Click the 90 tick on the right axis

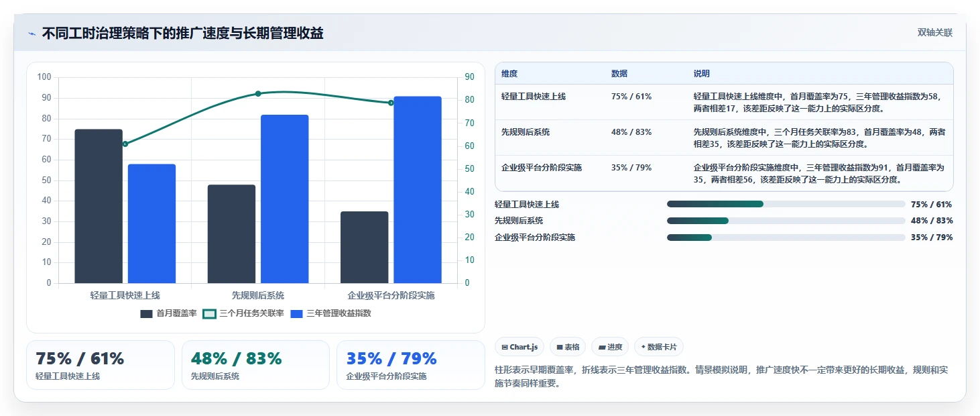(x=469, y=77)
